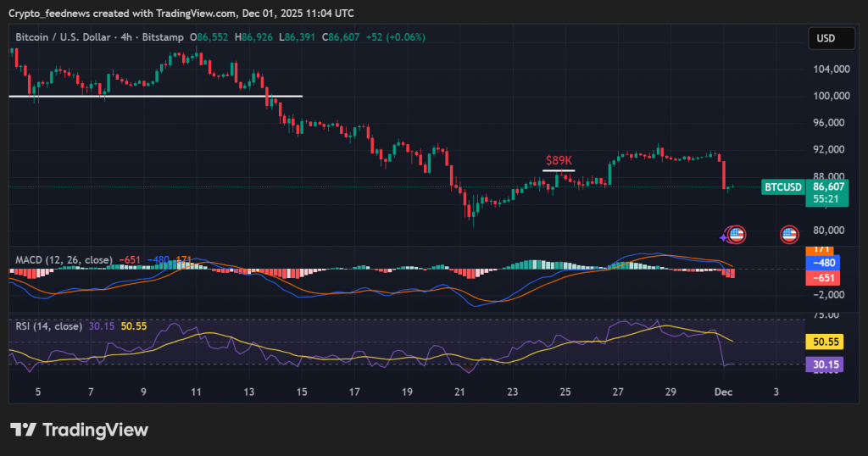This screenshot has height=456, width=868.
Task: Click the Dec label on the time axis
Action: 724,392
